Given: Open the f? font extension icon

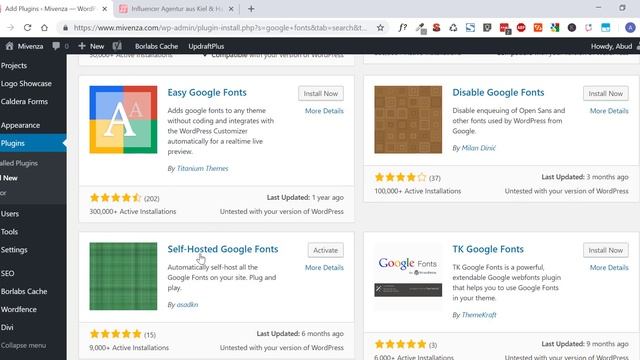Looking at the screenshot, I should tap(402, 28).
